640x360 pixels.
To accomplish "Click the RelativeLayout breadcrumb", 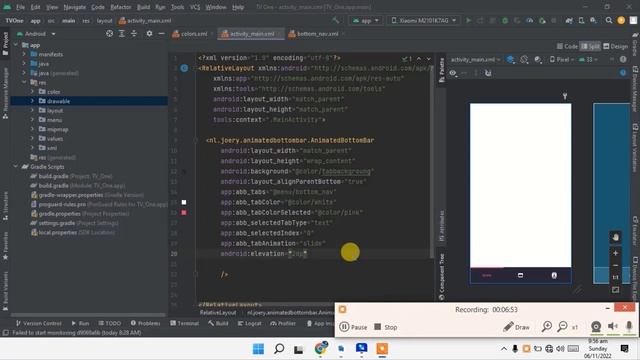I will [218, 312].
